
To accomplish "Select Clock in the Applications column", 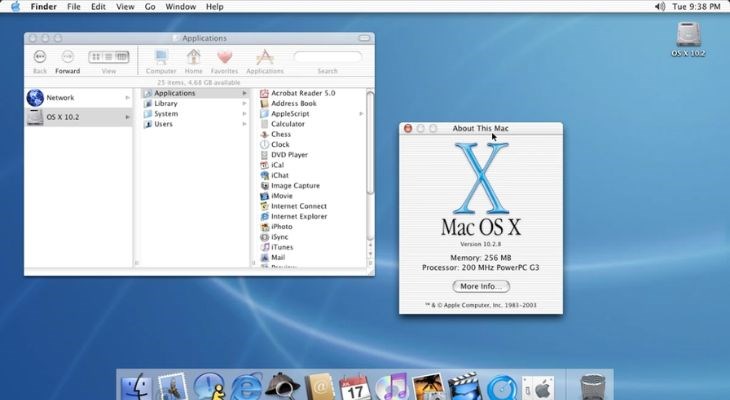I will [280, 144].
